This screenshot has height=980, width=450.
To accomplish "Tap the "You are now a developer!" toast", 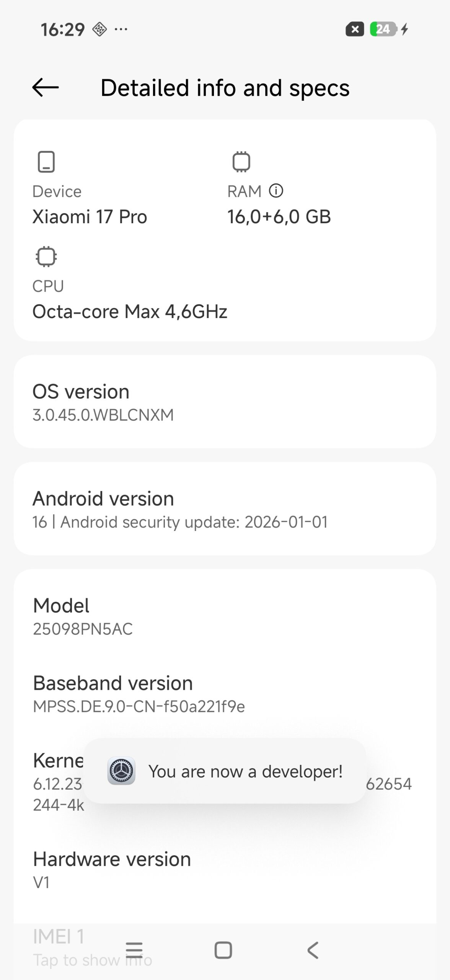I will tap(245, 771).
